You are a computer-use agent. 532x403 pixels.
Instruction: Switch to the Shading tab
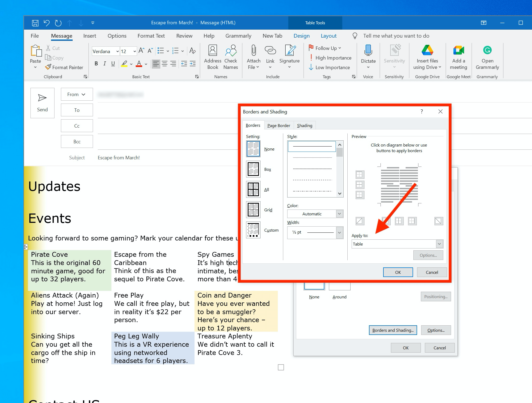click(x=304, y=125)
